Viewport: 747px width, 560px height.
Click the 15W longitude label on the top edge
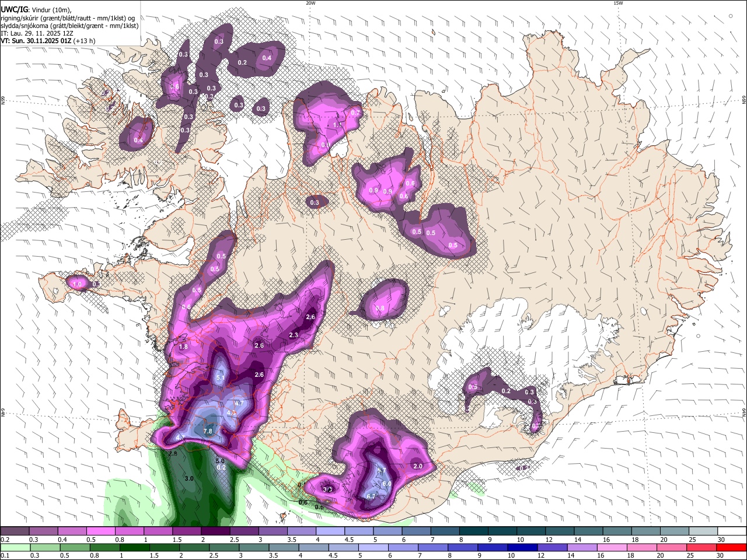(618, 3)
